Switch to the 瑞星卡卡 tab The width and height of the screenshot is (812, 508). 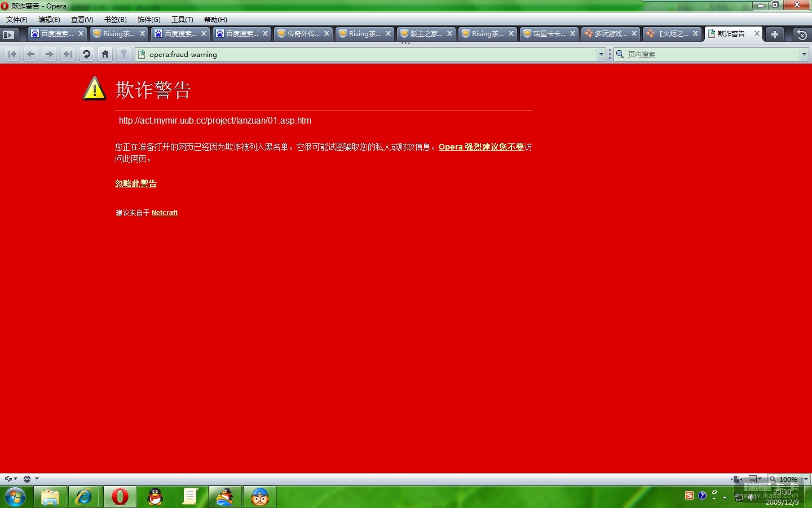[x=549, y=34]
